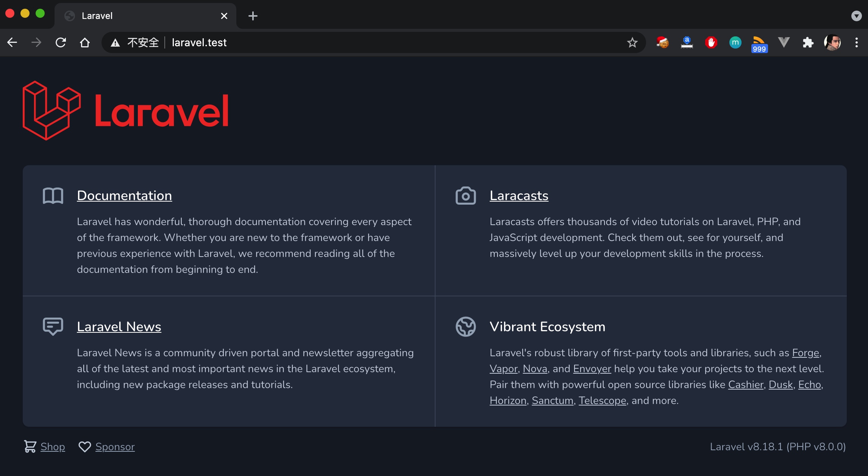The image size is (868, 476).
Task: Click the Vibrant Ecosystem heading
Action: coord(547,327)
